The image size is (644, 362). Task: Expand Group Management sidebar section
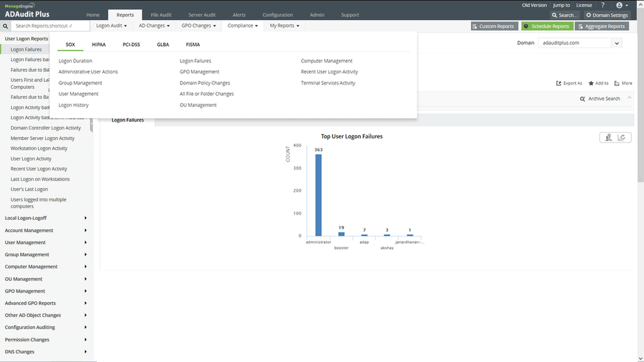(x=46, y=254)
